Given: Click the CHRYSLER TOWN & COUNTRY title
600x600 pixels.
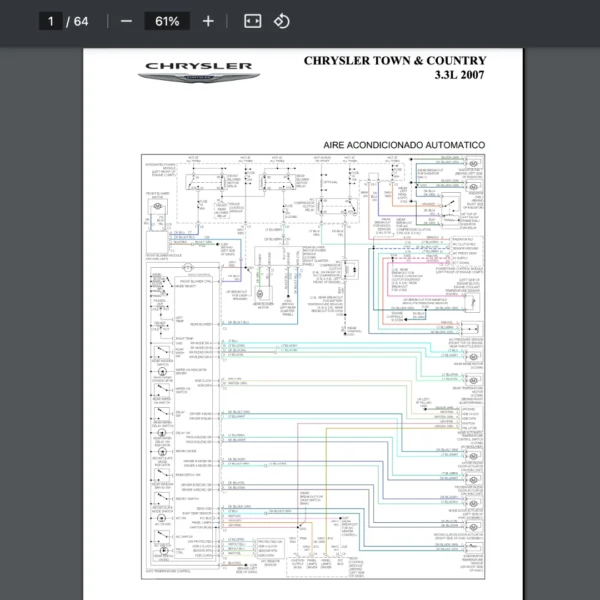Looking at the screenshot, I should pyautogui.click(x=394, y=61).
